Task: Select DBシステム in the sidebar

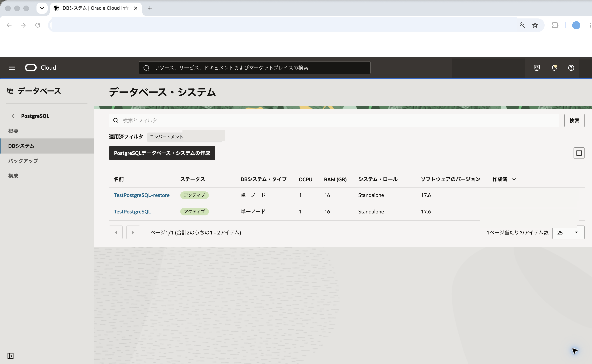Action: pyautogui.click(x=47, y=146)
